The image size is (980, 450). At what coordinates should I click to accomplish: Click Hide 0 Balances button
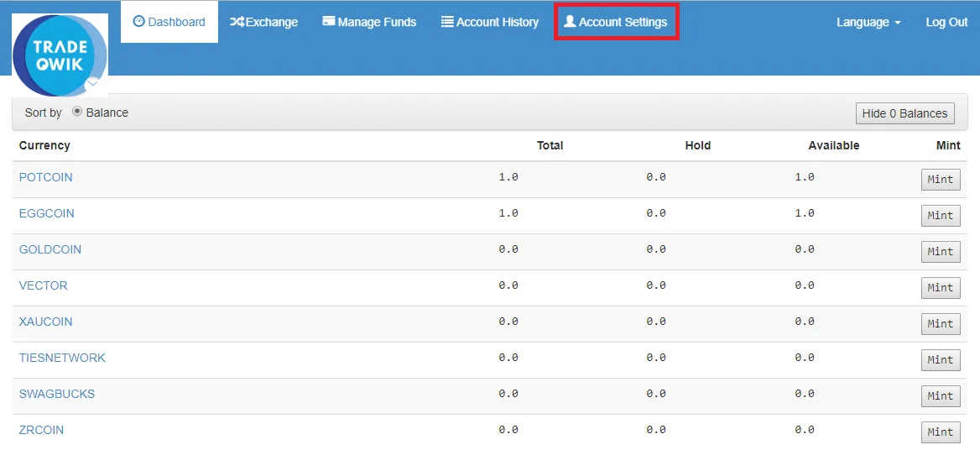click(905, 113)
